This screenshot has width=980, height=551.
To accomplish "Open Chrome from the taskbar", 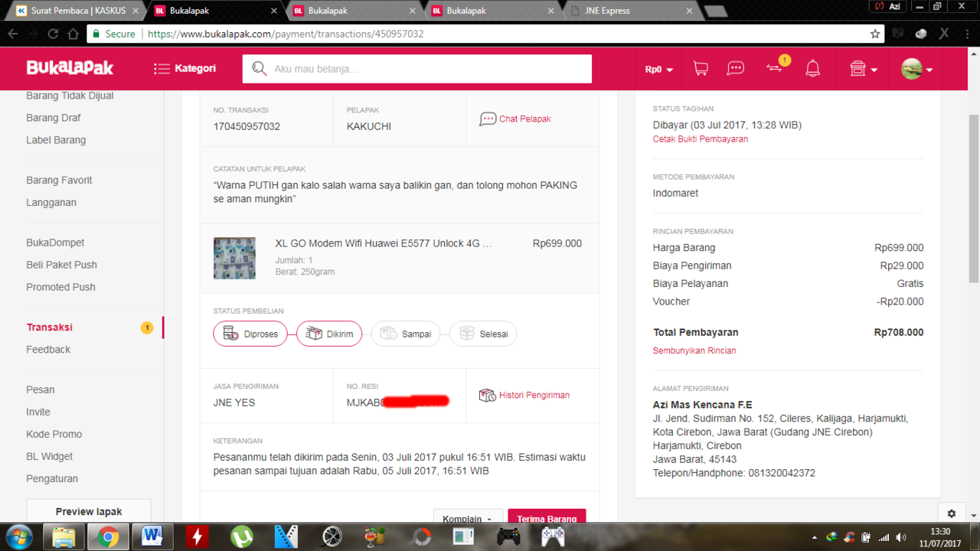I will click(108, 537).
